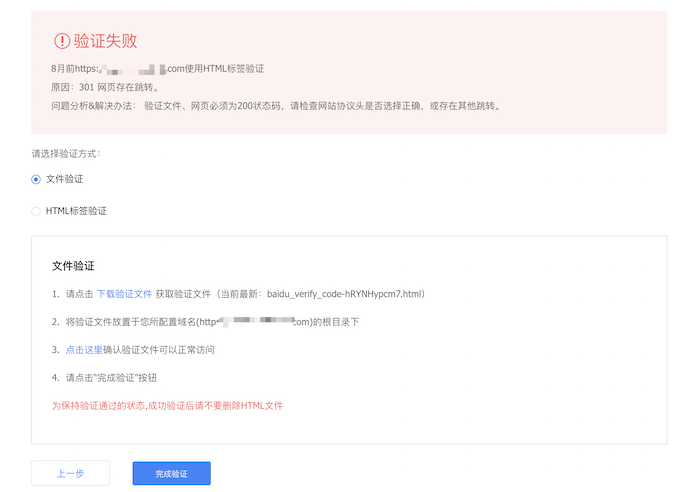Click the blurred domain in step 2
This screenshot has height=492, width=700.
255,322
